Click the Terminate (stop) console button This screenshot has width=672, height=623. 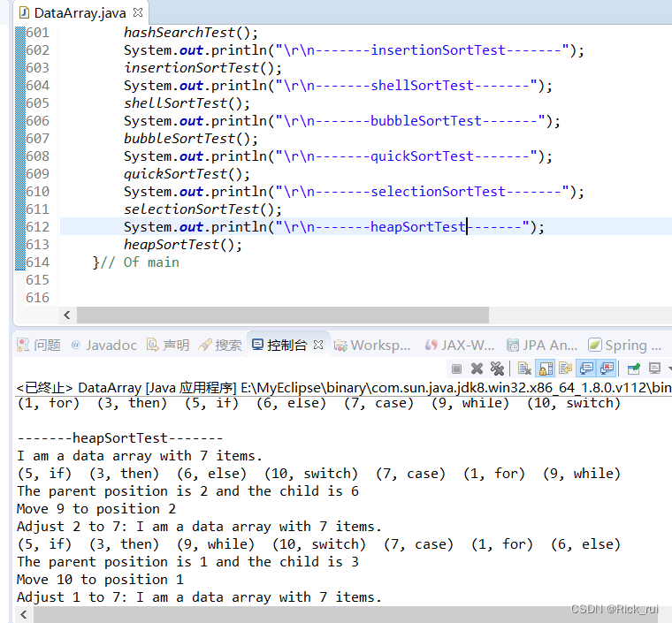[x=456, y=368]
